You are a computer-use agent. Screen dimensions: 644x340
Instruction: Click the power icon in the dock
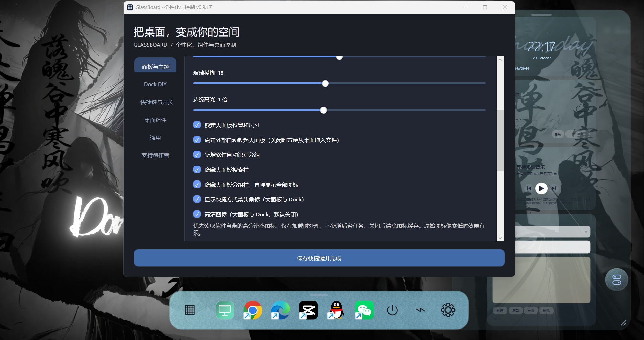point(392,310)
